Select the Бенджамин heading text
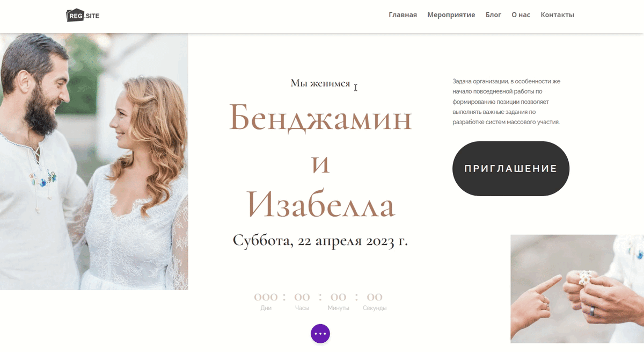 [320, 119]
